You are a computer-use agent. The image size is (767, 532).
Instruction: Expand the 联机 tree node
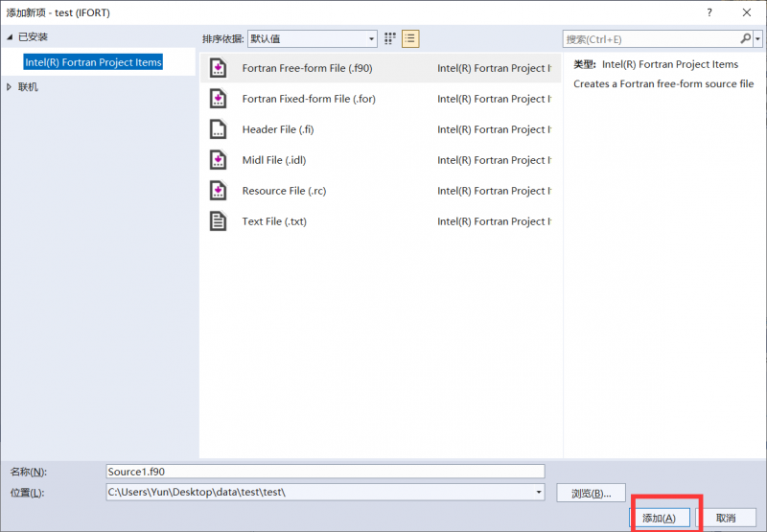[x=11, y=87]
